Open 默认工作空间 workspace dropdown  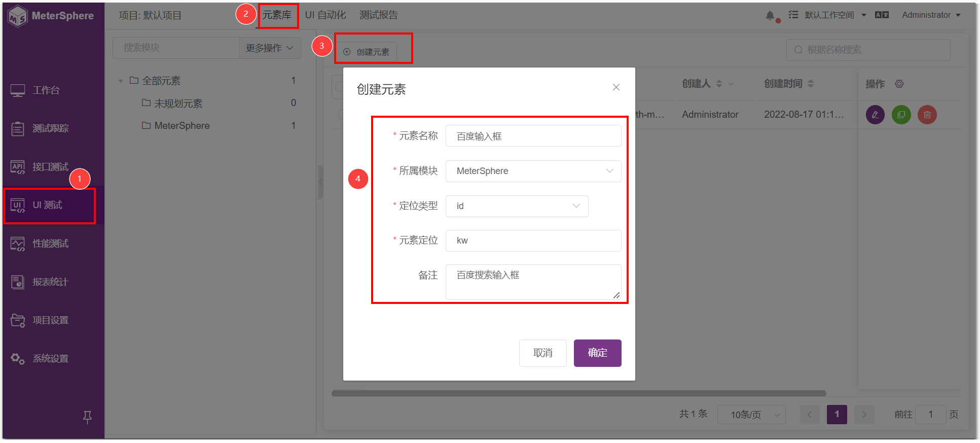(835, 15)
